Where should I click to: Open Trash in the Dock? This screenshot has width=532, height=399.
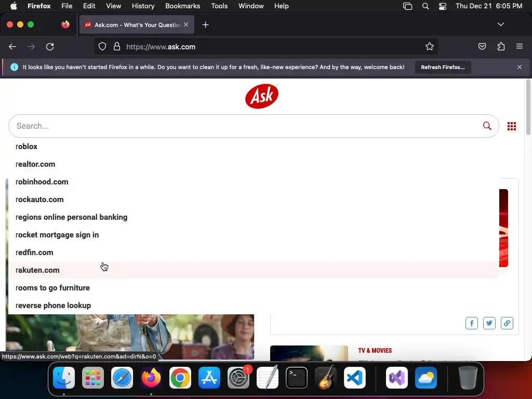click(x=468, y=378)
